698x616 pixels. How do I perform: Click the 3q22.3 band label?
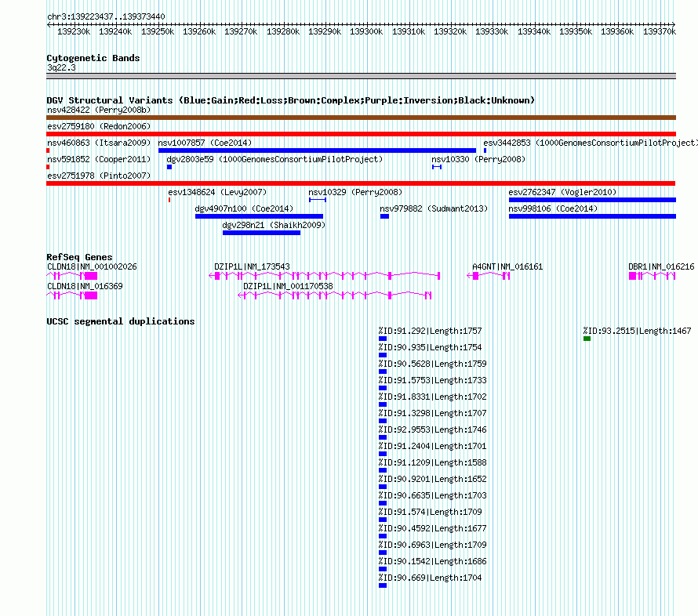pyautogui.click(x=61, y=67)
